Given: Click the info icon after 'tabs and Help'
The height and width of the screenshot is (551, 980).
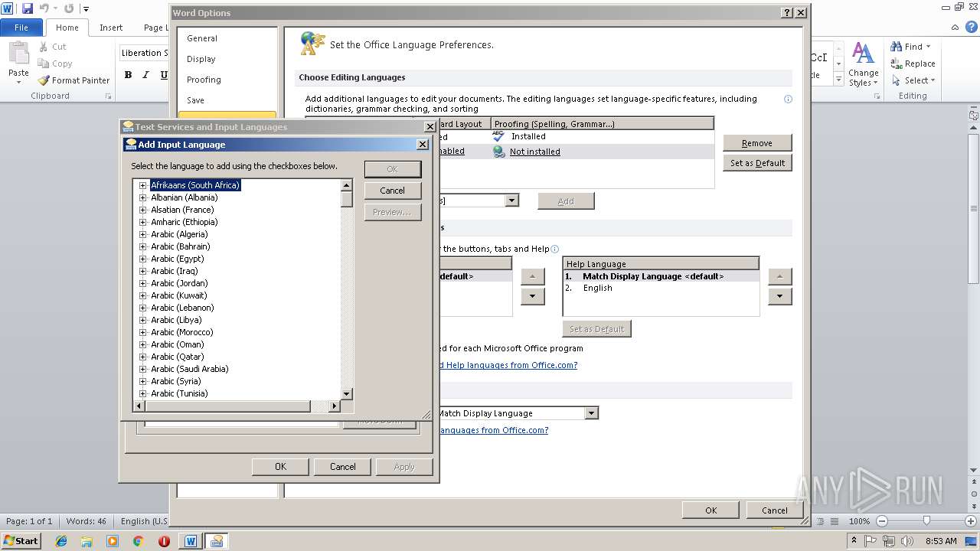Looking at the screenshot, I should tap(555, 249).
